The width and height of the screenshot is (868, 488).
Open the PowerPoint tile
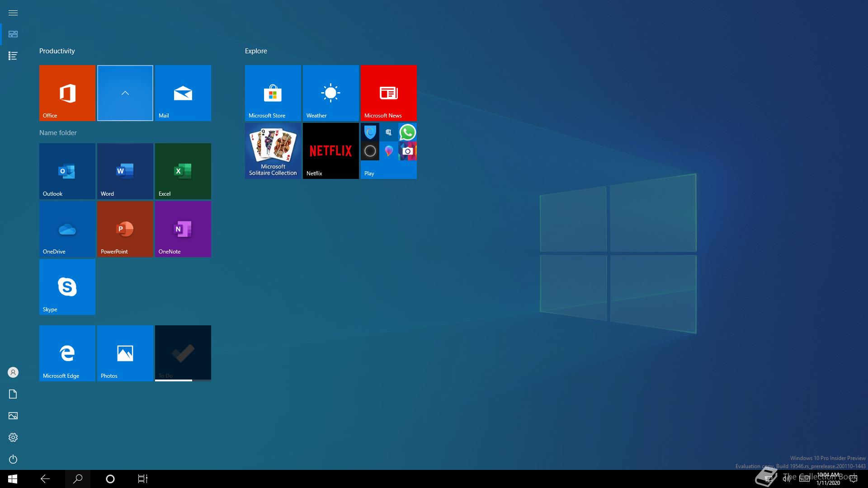point(125,229)
